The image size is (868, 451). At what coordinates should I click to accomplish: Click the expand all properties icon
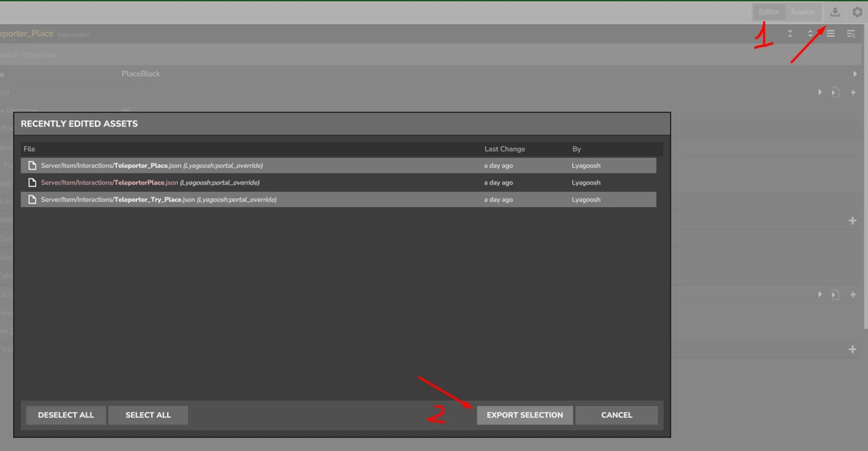click(x=811, y=34)
